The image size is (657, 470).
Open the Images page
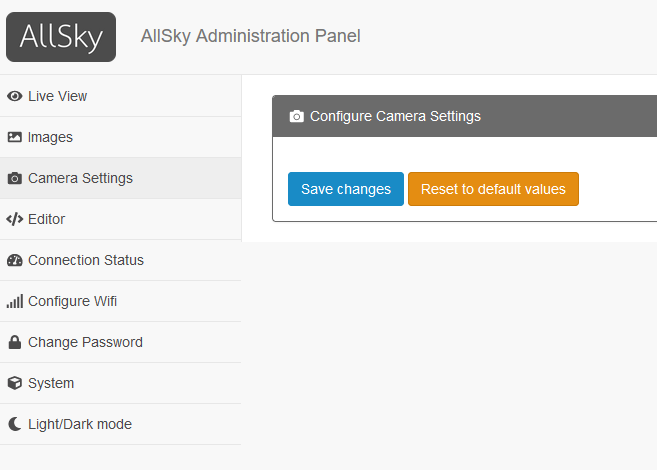[121, 137]
